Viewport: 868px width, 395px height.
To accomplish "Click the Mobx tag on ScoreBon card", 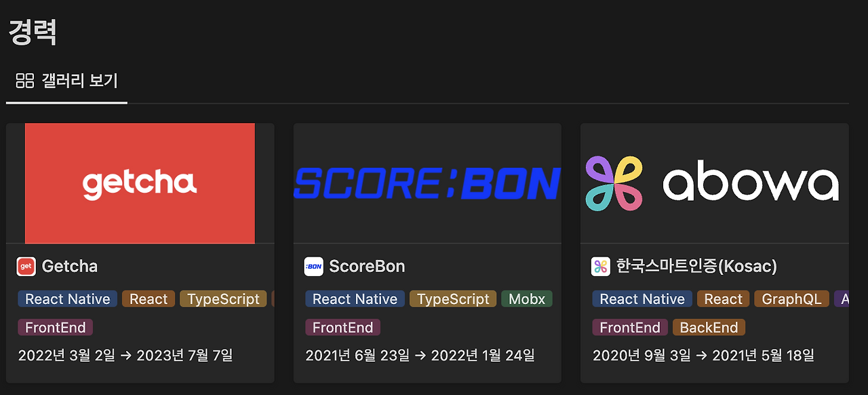I will pyautogui.click(x=527, y=299).
